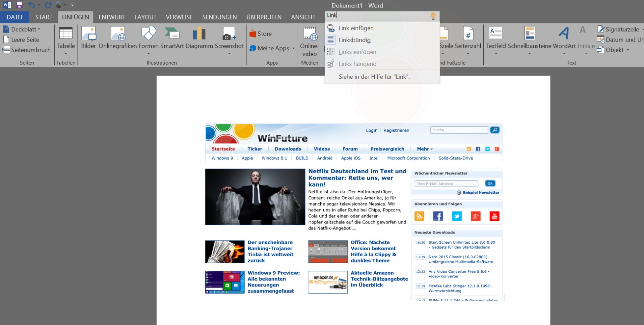
Task: Open the Undo history dropdown arrow
Action: [39, 5]
